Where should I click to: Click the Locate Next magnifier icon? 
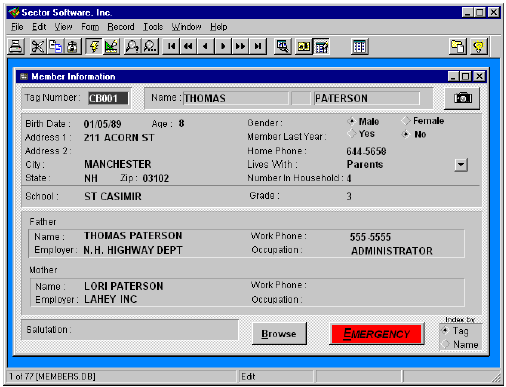(x=150, y=46)
